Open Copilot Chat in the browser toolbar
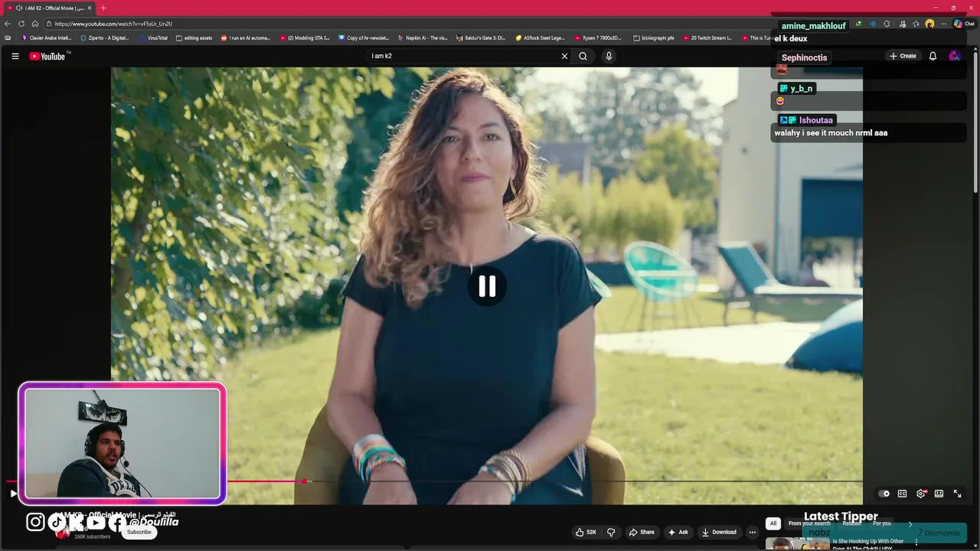The height and width of the screenshot is (551, 980). (x=964, y=24)
